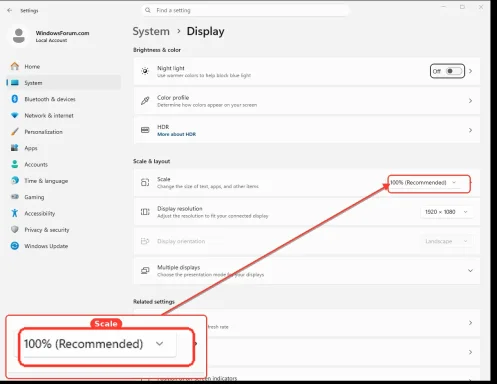Open Gaming settings page
The height and width of the screenshot is (384, 497).
coord(63,197)
